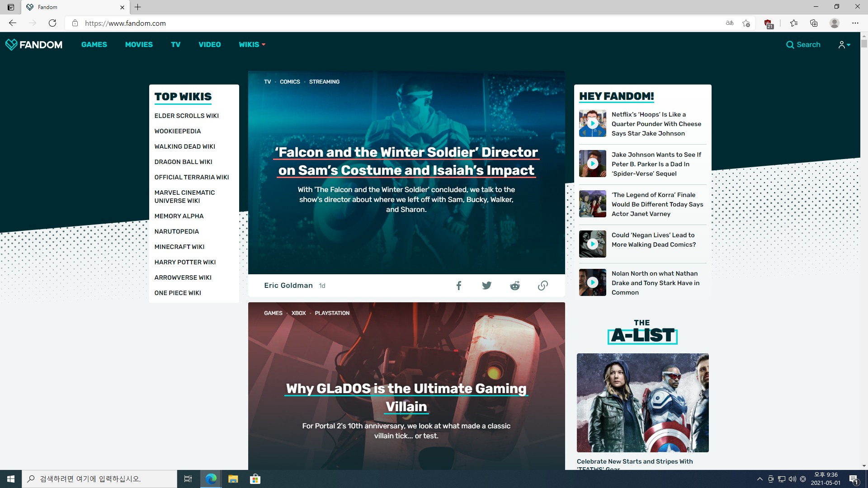Screen dimensions: 868x488
Task: Open browser Settings and more menu
Action: [855, 23]
